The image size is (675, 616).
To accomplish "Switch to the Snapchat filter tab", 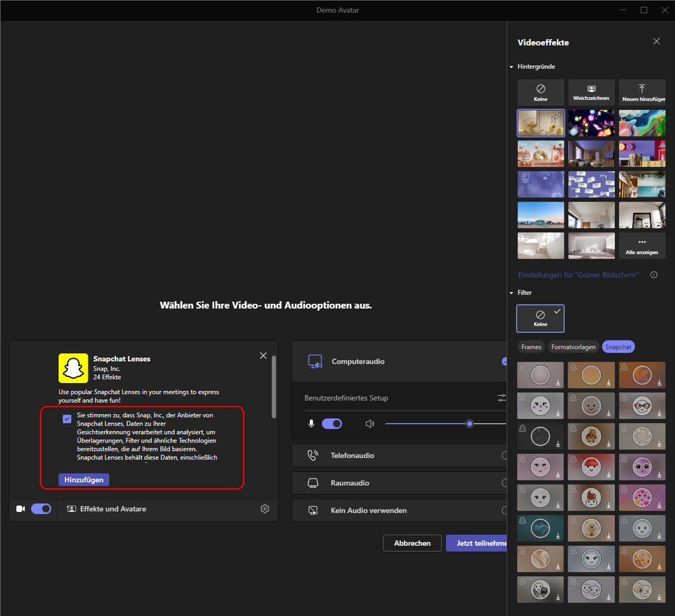I will pyautogui.click(x=618, y=346).
